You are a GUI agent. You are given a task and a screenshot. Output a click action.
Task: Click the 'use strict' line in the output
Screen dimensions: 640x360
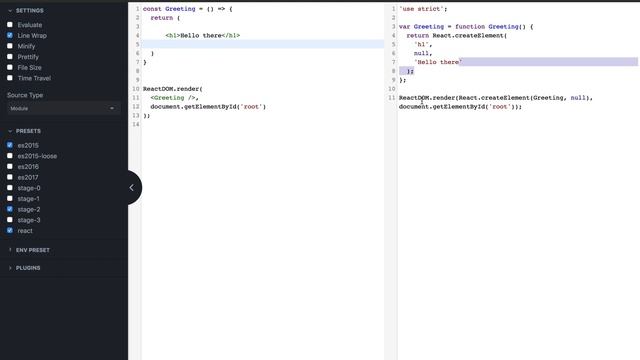click(x=423, y=9)
